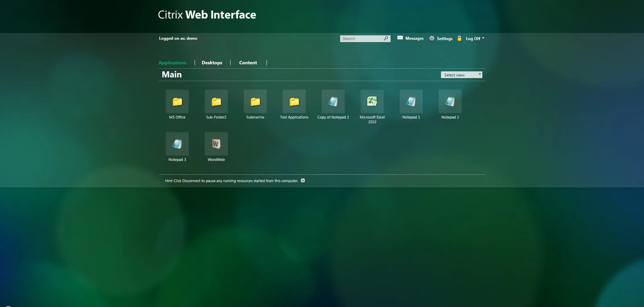Click the Log Off text link

473,39
